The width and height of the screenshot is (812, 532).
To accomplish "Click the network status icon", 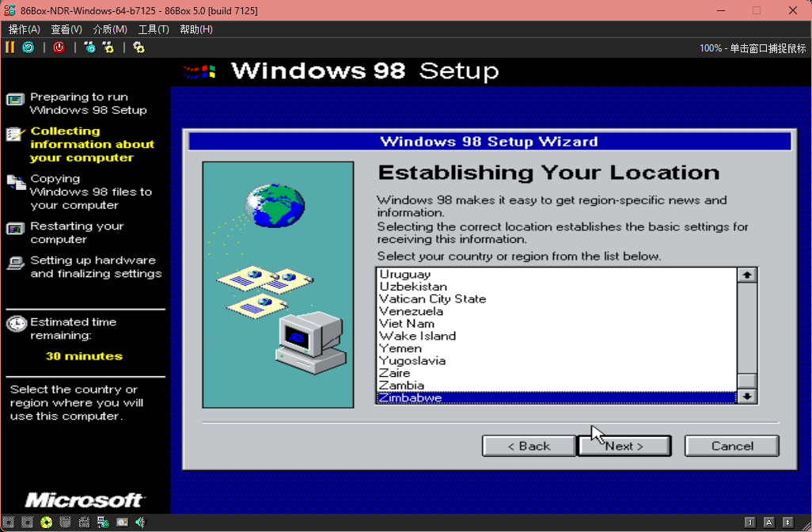I will (103, 522).
